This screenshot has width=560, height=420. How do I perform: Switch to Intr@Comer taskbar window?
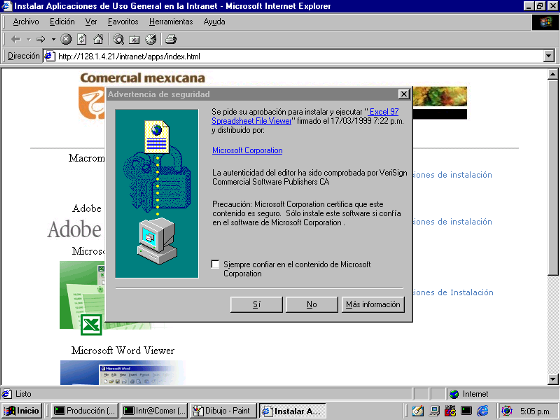click(x=154, y=411)
